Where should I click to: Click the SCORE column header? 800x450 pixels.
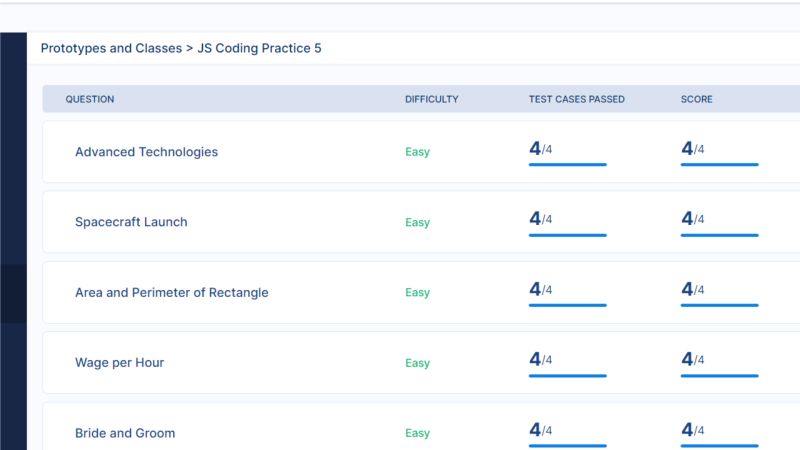pos(696,99)
